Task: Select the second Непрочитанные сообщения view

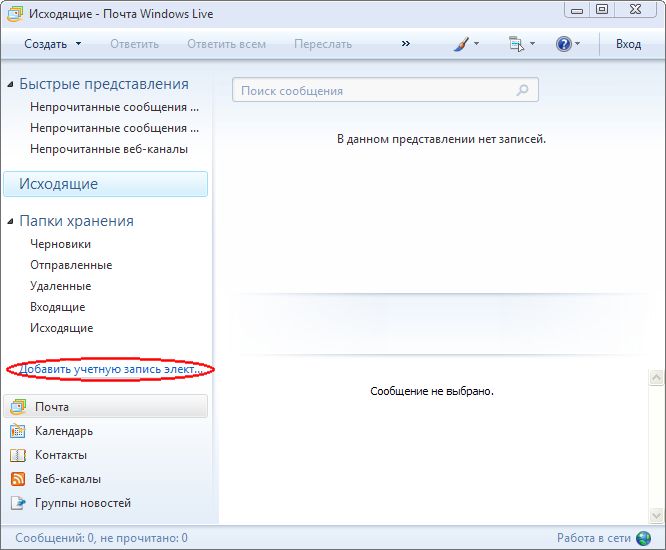Action: pos(114,128)
